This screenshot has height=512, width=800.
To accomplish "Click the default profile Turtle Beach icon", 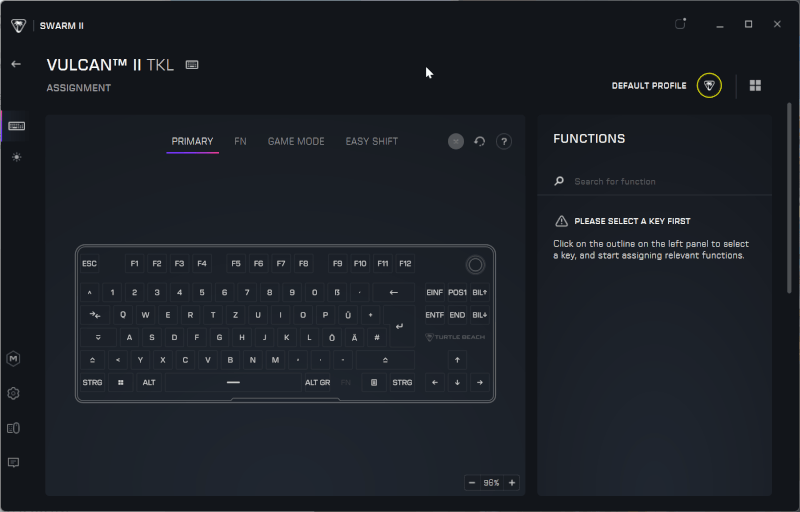I will point(709,85).
